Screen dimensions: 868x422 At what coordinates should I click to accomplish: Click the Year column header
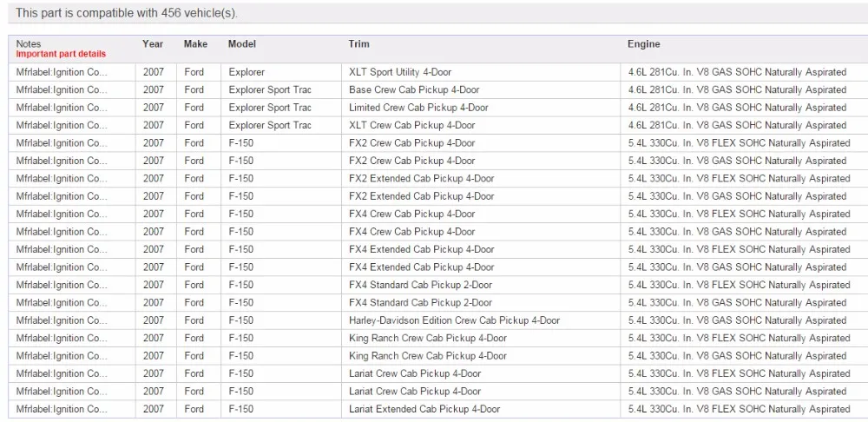pos(153,43)
